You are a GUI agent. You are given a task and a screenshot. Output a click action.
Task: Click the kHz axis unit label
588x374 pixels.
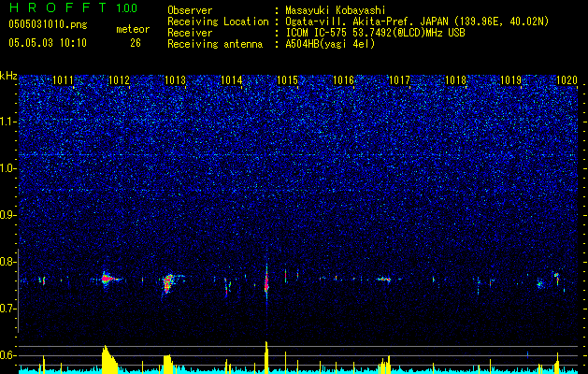pos(8,76)
